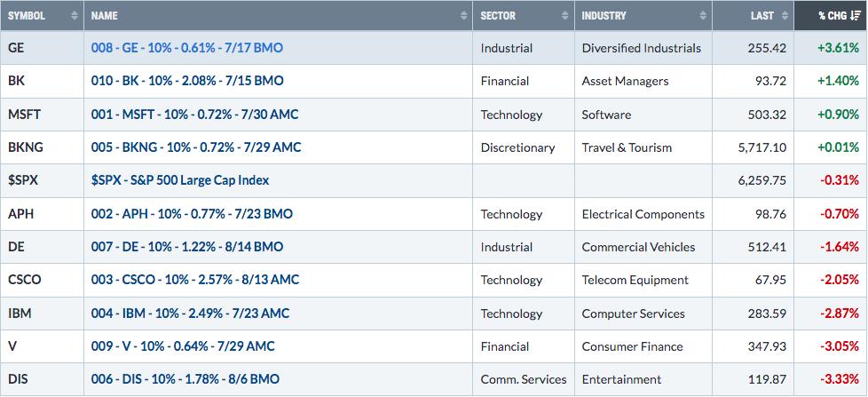Open the 007 - DE - 10% link
Image resolution: width=868 pixels, height=397 pixels.
pyautogui.click(x=187, y=247)
